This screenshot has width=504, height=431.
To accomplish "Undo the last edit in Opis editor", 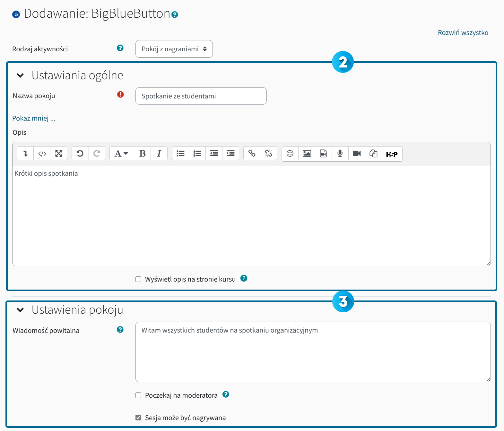I will (x=80, y=154).
